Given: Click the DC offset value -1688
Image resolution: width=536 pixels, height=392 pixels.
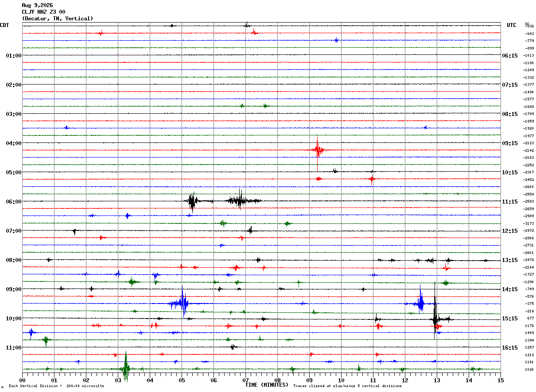Looking at the screenshot, I should pyautogui.click(x=528, y=107).
